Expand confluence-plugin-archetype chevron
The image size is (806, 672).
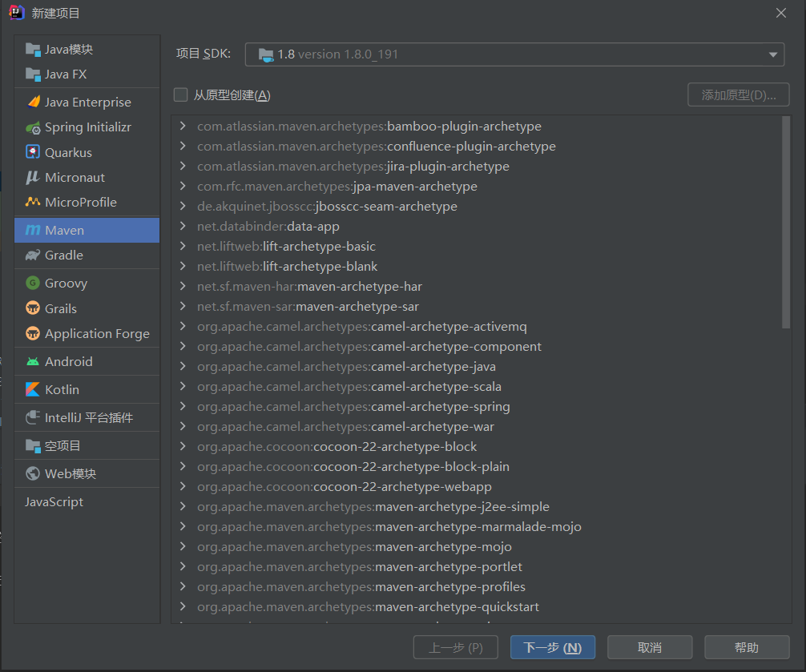[183, 146]
